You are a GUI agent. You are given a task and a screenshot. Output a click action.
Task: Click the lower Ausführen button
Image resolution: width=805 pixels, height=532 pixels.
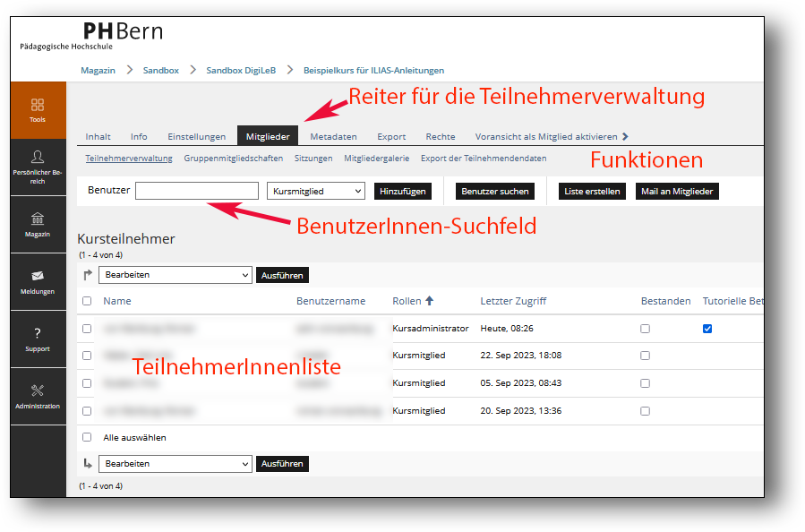tap(282, 464)
